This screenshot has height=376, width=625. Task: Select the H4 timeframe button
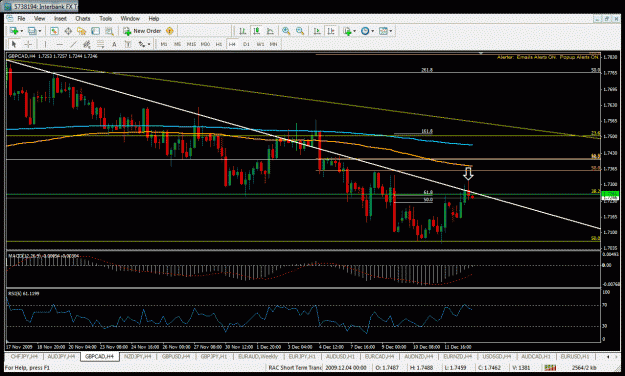[x=232, y=44]
